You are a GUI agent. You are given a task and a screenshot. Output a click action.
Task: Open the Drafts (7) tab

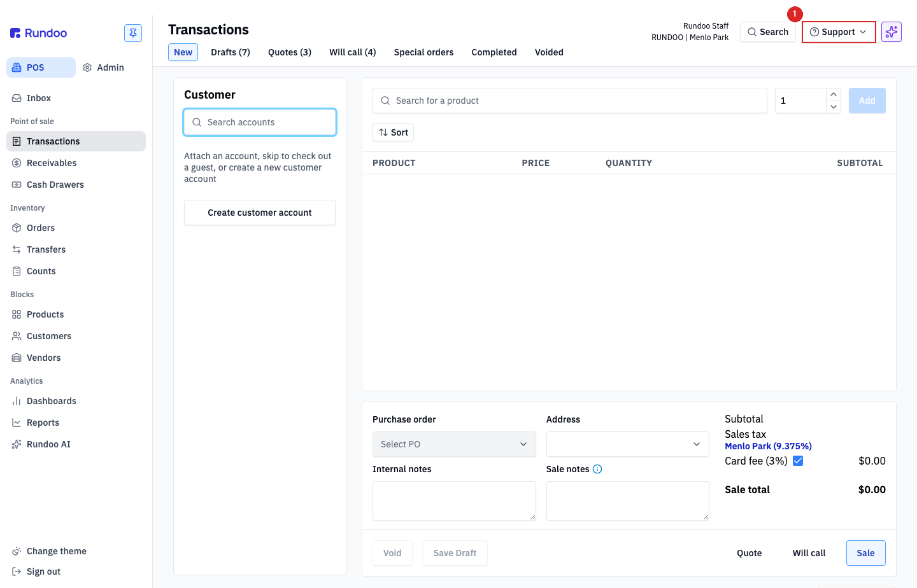[231, 52]
